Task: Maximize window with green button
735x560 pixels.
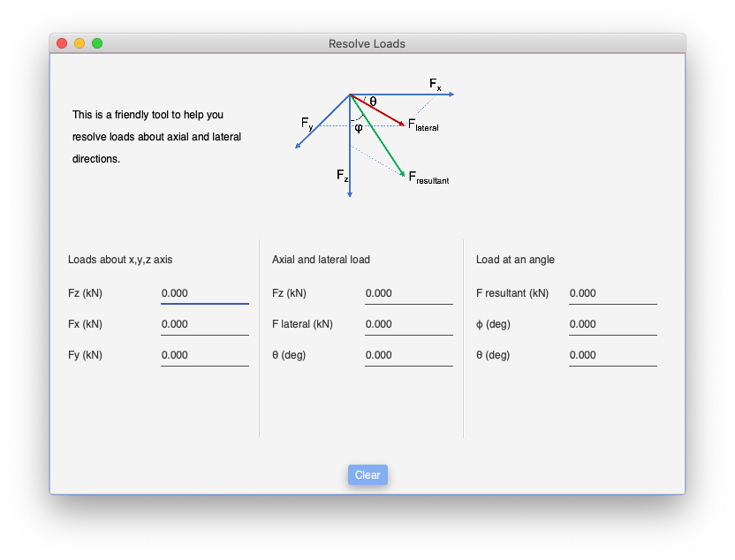Action: [97, 43]
